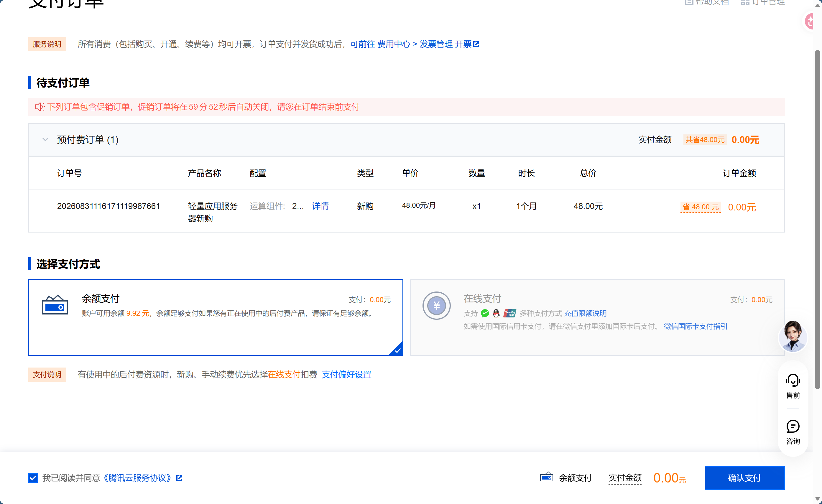
Task: Choose the 在线支付 payment method card
Action: coord(597,317)
